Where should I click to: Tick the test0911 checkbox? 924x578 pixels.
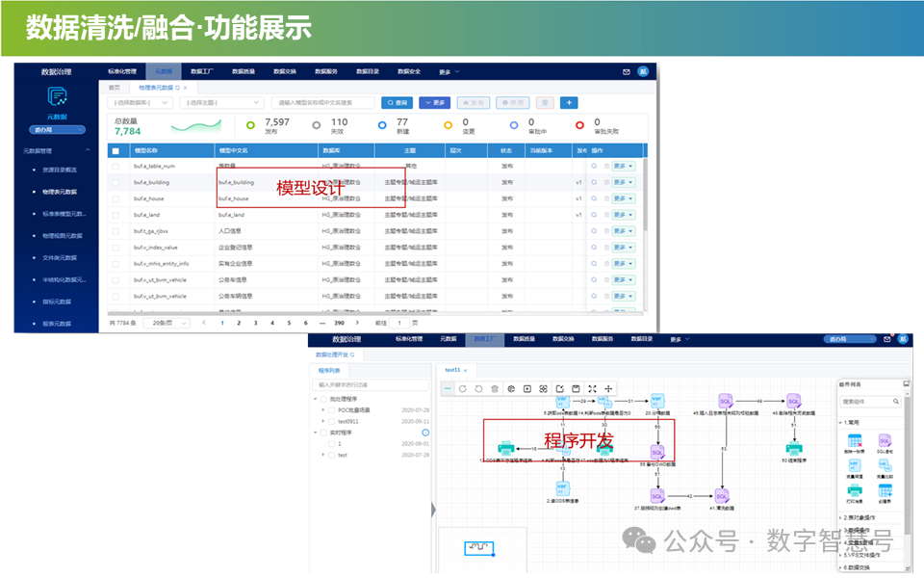(332, 421)
